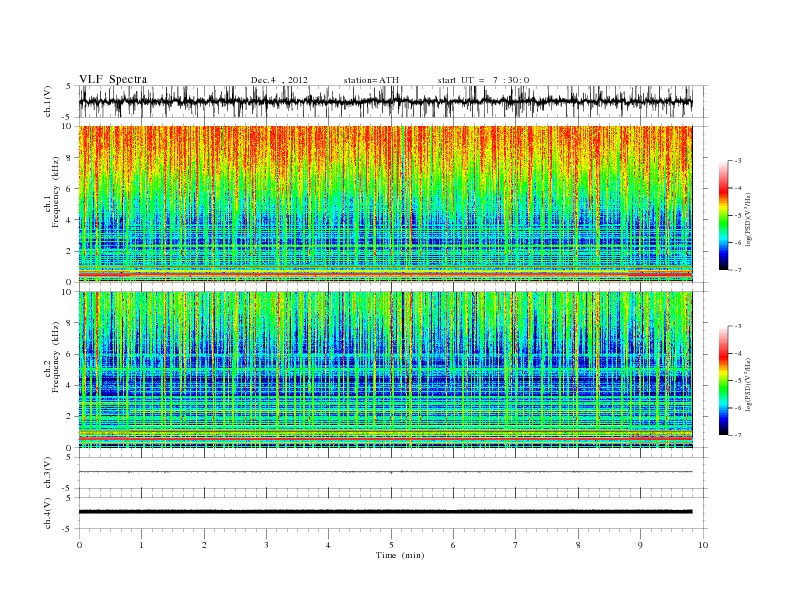Viewport: 792px width, 612px height.
Task: Click the "-3" label on ch.1 color bar
Action: click(x=738, y=161)
